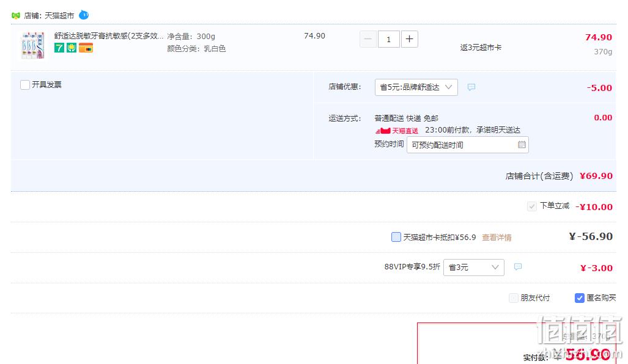
Task: Open the blue Wangwang chat icon
Action: point(84,15)
